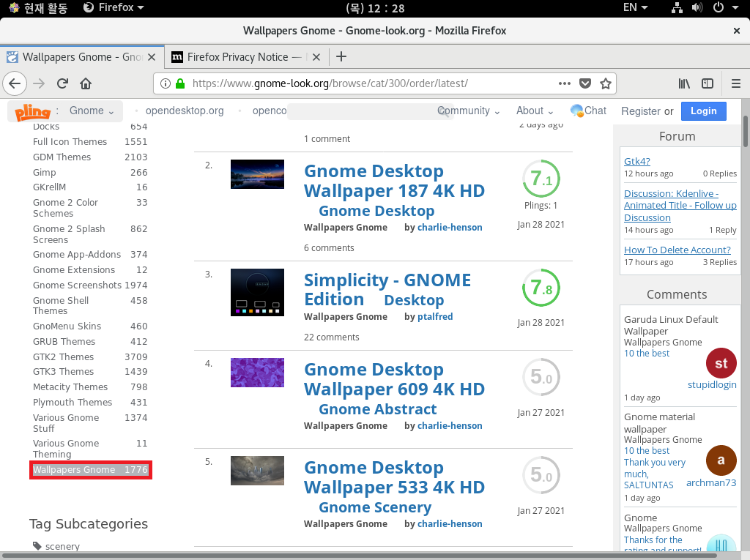Open the Wallpaper 187 night sky thumbnail
Image resolution: width=750 pixels, height=560 pixels.
click(257, 174)
